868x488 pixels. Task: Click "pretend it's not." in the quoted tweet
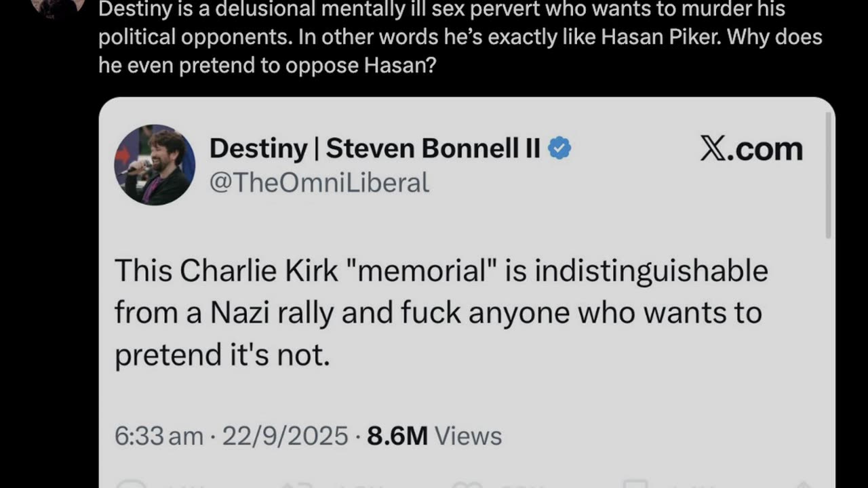pos(222,355)
